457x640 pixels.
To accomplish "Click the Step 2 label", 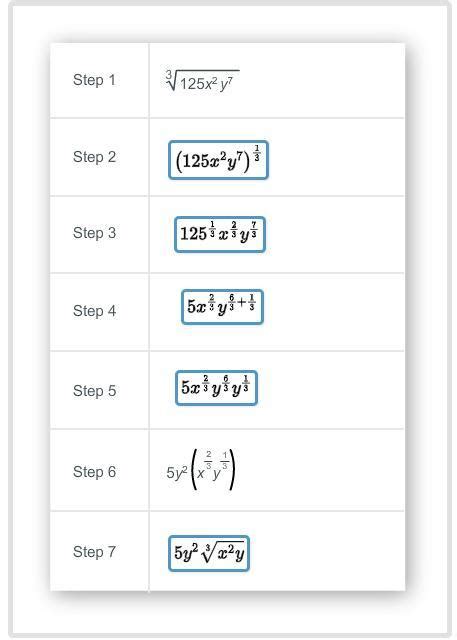I will tap(94, 157).
